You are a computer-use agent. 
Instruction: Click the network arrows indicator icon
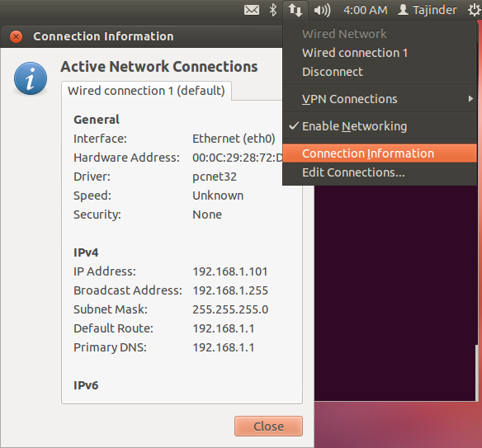(x=295, y=10)
